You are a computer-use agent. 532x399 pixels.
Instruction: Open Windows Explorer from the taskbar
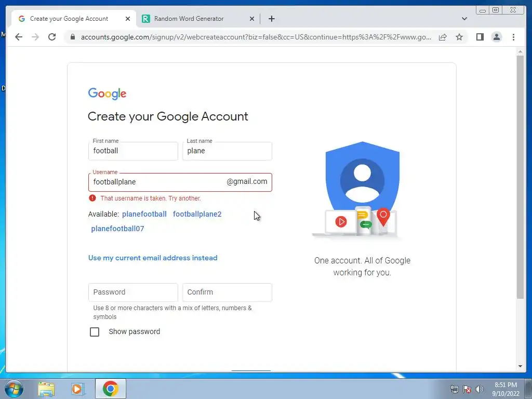coord(46,389)
